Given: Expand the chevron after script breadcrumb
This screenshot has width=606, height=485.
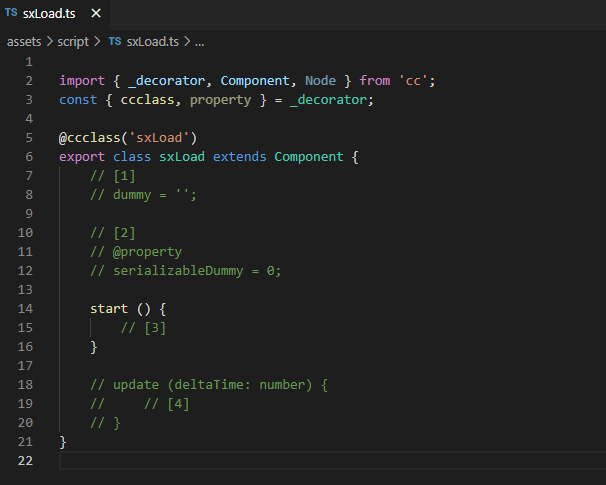Looking at the screenshot, I should tap(97, 42).
